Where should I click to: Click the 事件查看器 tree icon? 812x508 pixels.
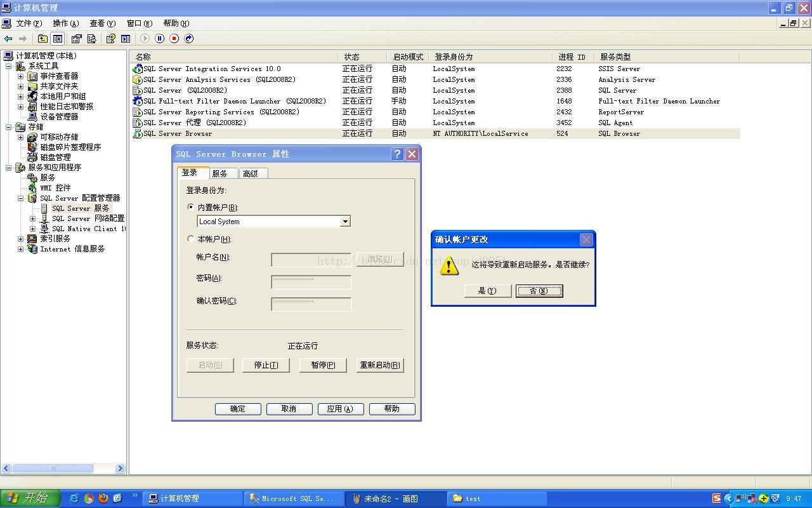coord(32,76)
